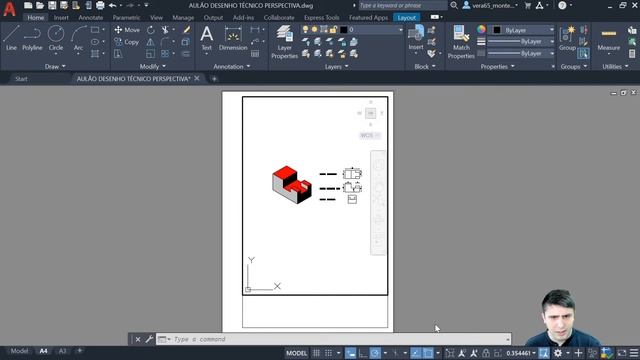Select the Mirror tool
Image resolution: width=640 pixels, height=360 pixels.
(x=151, y=42)
